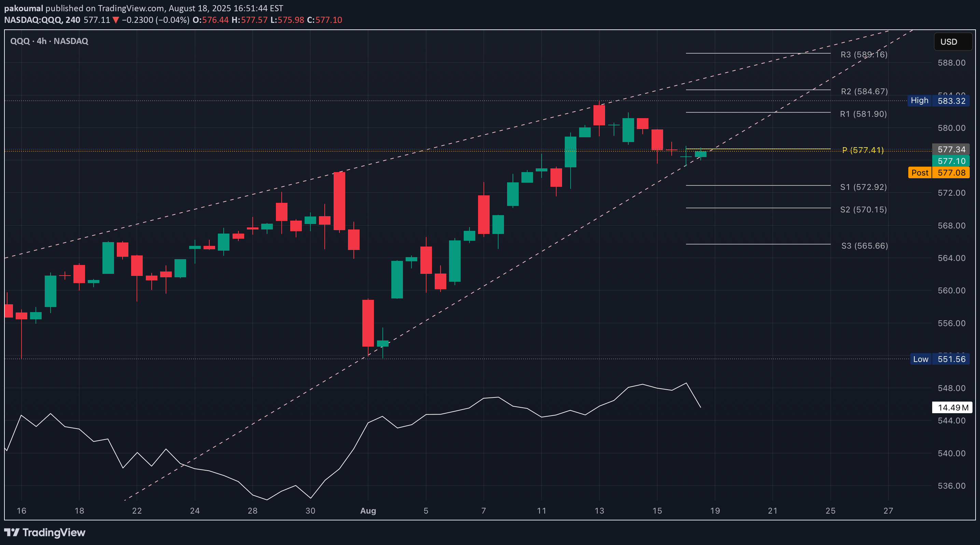Click the QQQ · 4h · NASDAQ chart title
Viewport: 980px width, 545px height.
coord(49,41)
